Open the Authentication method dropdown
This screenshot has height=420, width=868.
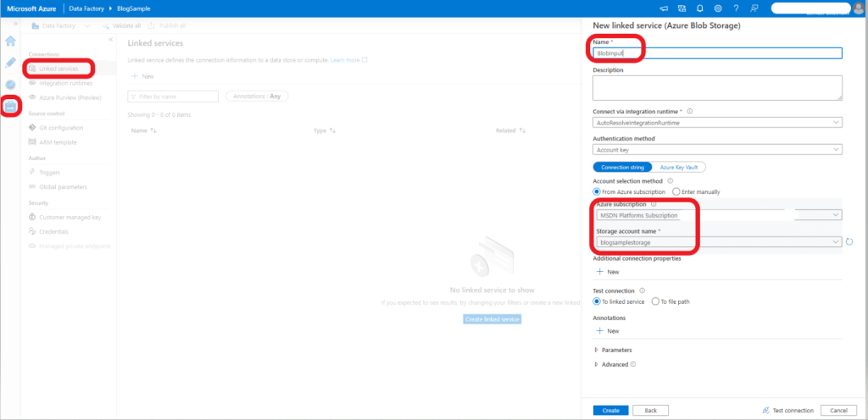point(717,150)
